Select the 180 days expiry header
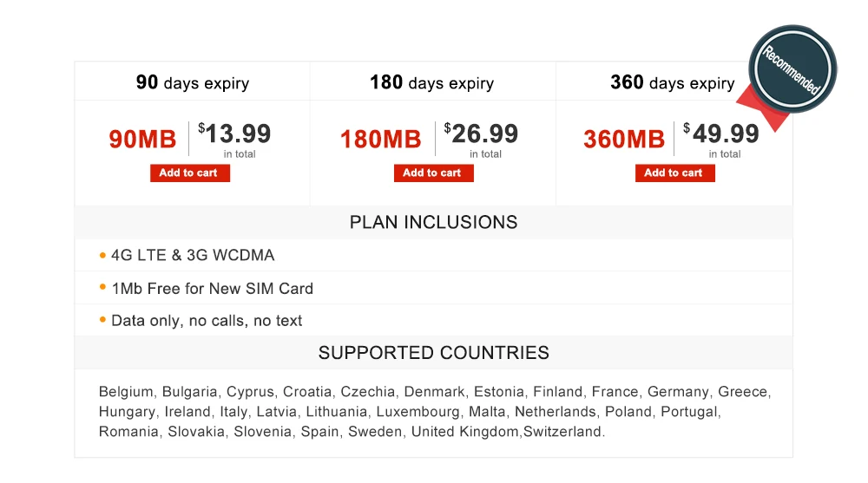Viewport: 868px width, 483px height. click(431, 82)
